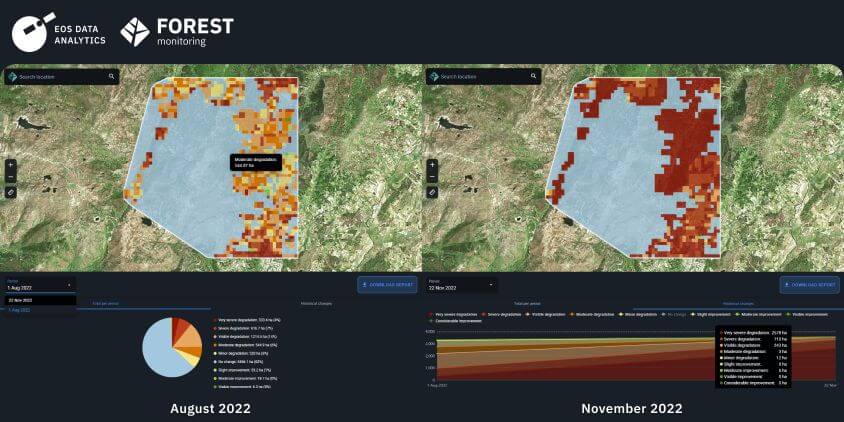Open the Period dropdown showing 22 Nov 2022
Screen dimensions: 844x422
pyautogui.click(x=460, y=285)
